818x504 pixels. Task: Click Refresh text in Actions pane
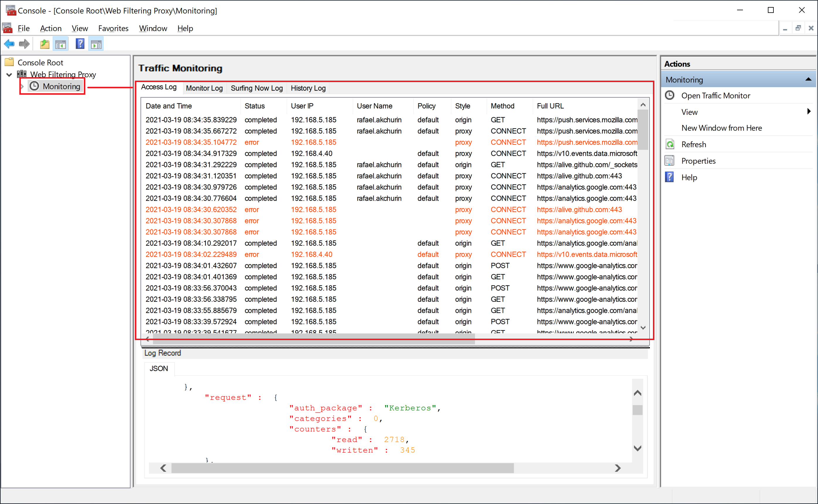coord(694,144)
